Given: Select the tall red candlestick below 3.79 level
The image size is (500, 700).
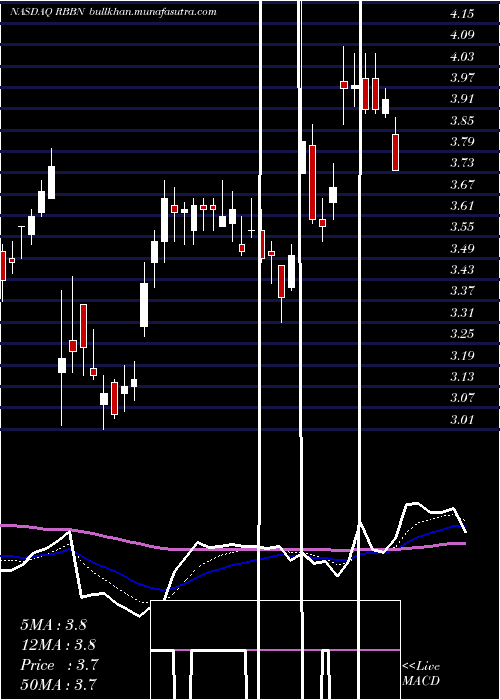Looking at the screenshot, I should (x=312, y=182).
